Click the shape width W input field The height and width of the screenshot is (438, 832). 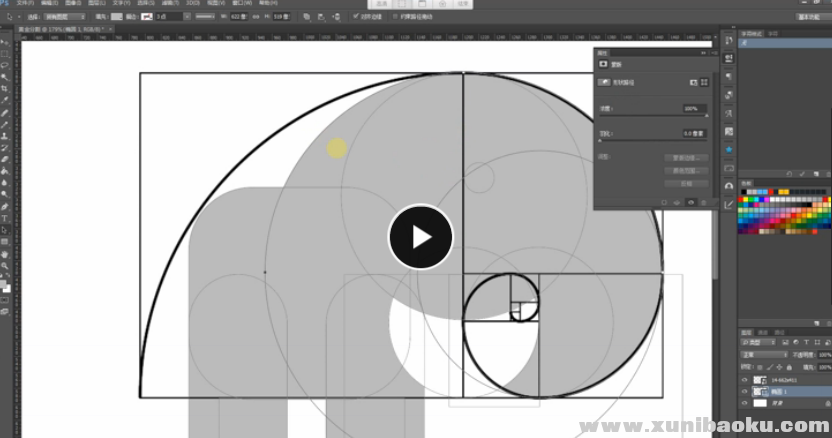coord(237,17)
